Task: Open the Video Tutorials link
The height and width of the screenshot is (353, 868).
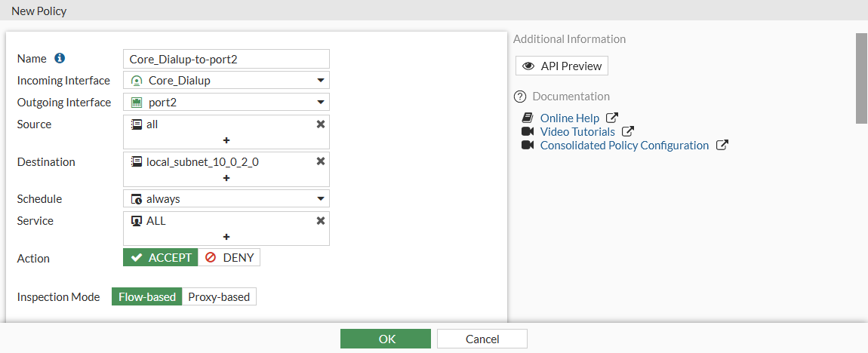Action: (x=577, y=131)
